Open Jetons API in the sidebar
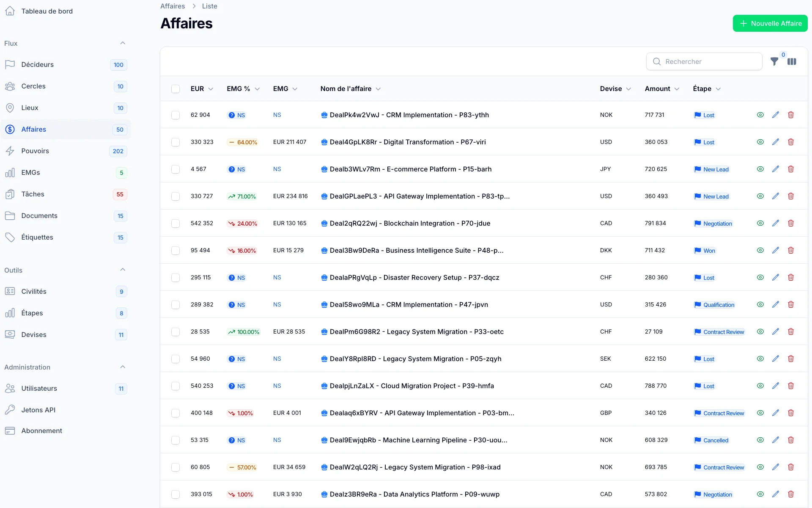The width and height of the screenshot is (812, 508). pos(66,410)
